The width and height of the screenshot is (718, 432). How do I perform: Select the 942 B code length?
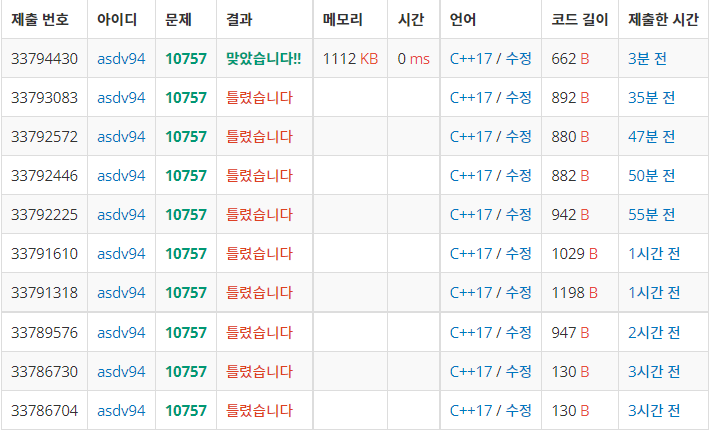(570, 214)
